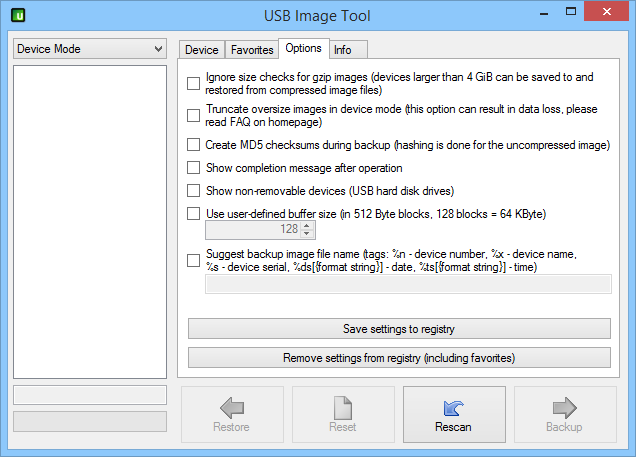The width and height of the screenshot is (636, 457).
Task: Click the buffer size spinner arrows
Action: point(307,229)
